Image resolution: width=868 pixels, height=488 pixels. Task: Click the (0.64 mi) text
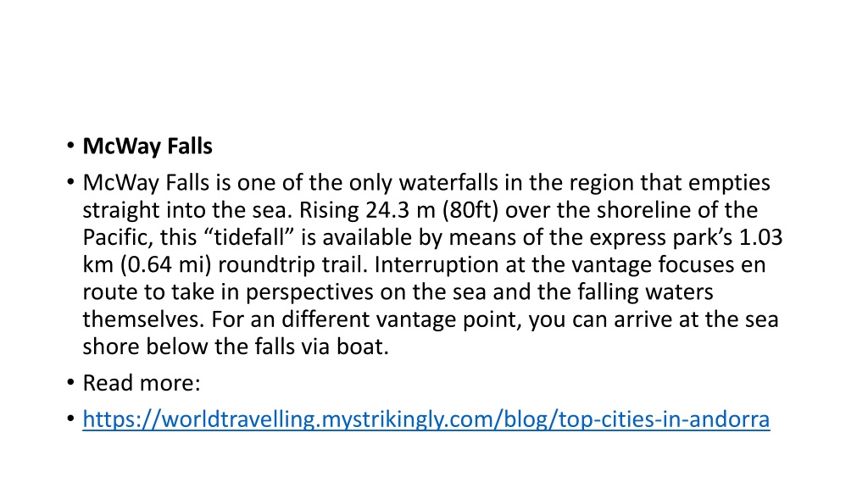click(166, 265)
